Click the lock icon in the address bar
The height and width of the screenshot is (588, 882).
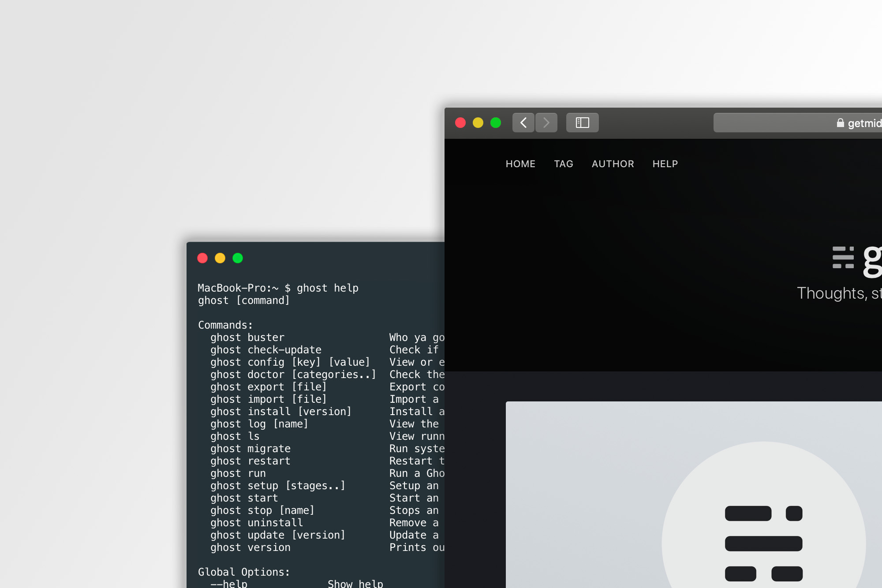pos(841,123)
